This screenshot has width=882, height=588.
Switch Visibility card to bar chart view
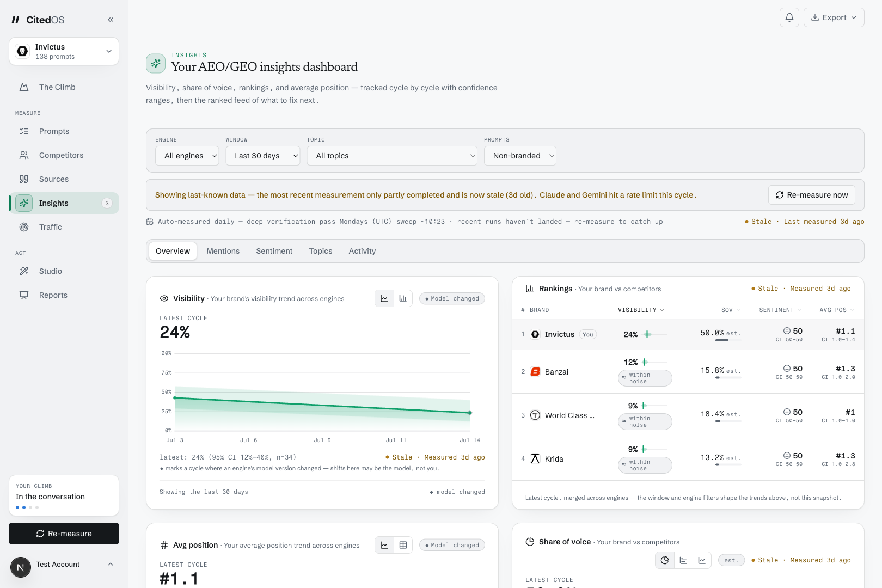click(403, 298)
